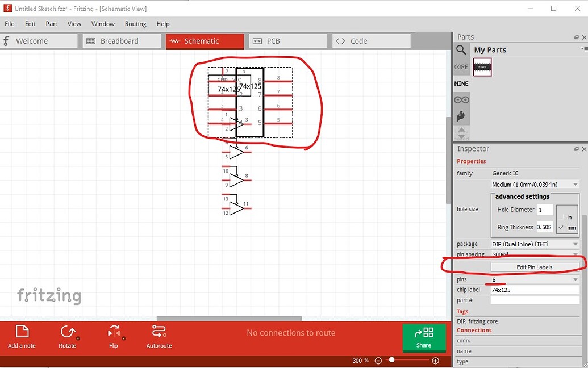
Task: Open the package DIP dropdown
Action: coord(535,244)
